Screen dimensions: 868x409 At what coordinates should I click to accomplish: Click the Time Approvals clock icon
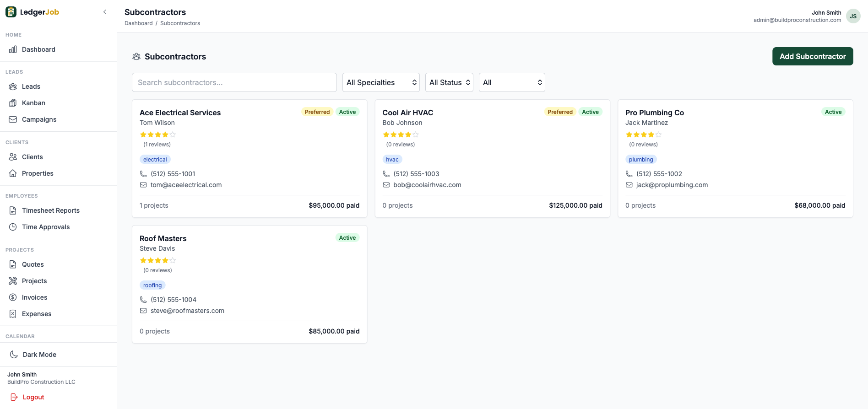coord(13,227)
